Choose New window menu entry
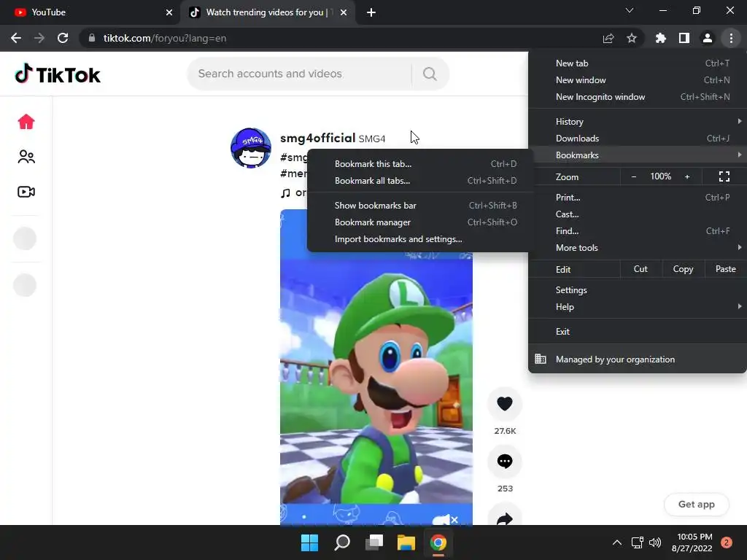 click(x=638, y=80)
